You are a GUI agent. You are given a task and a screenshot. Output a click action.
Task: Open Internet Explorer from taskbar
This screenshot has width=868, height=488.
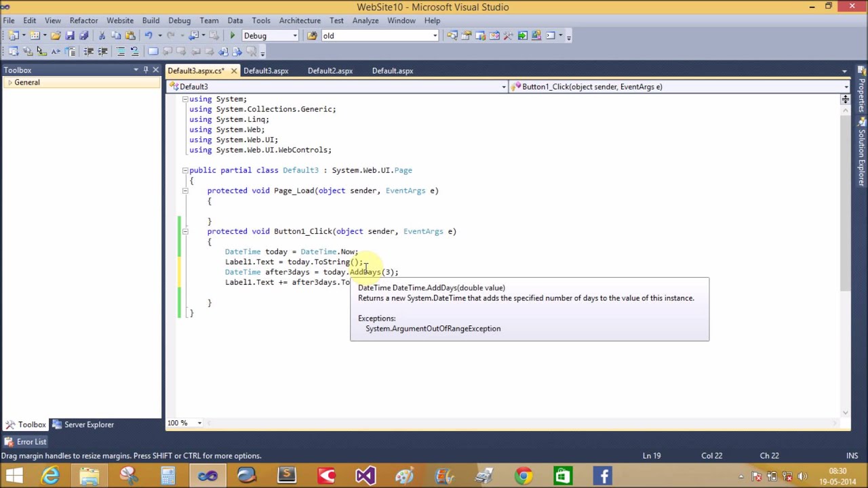coord(51,476)
